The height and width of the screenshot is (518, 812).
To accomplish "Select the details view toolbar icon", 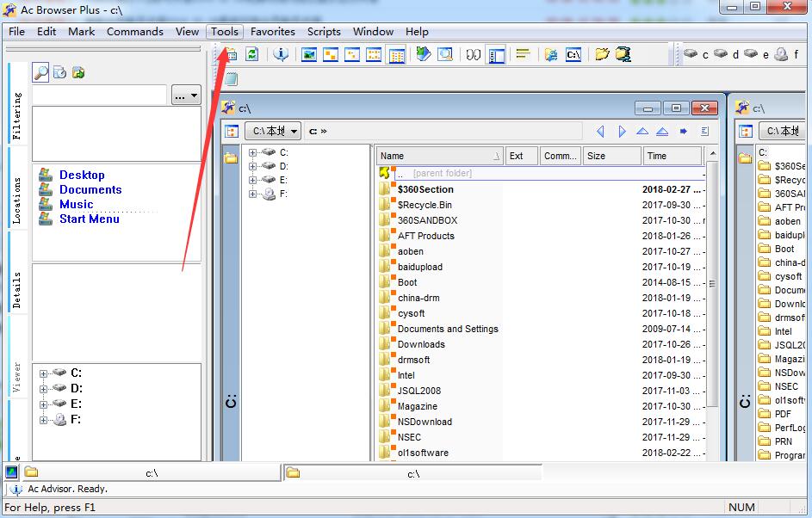I will click(397, 55).
